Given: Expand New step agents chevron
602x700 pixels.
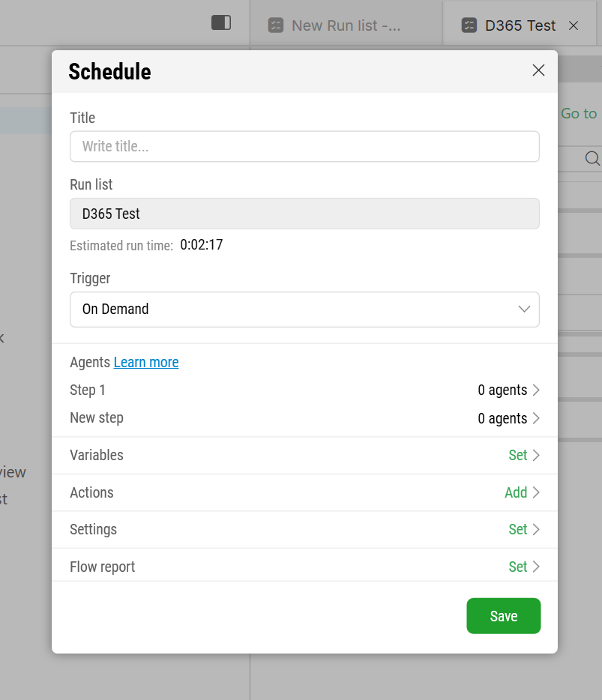Looking at the screenshot, I should tap(536, 418).
